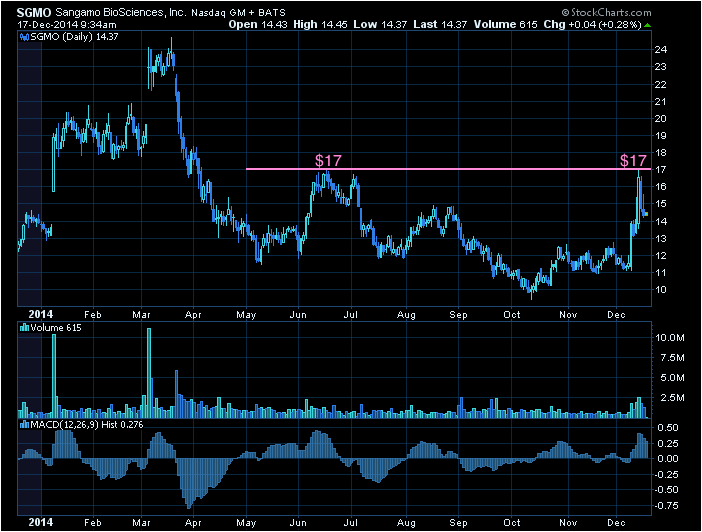Click the May label under MACD panel
The image size is (702, 532).
246,523
